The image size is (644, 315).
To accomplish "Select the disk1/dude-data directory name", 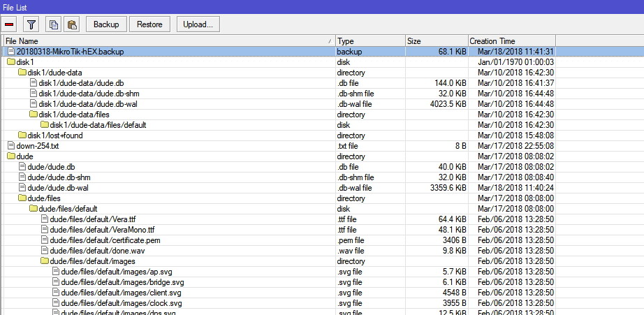I will pos(54,73).
